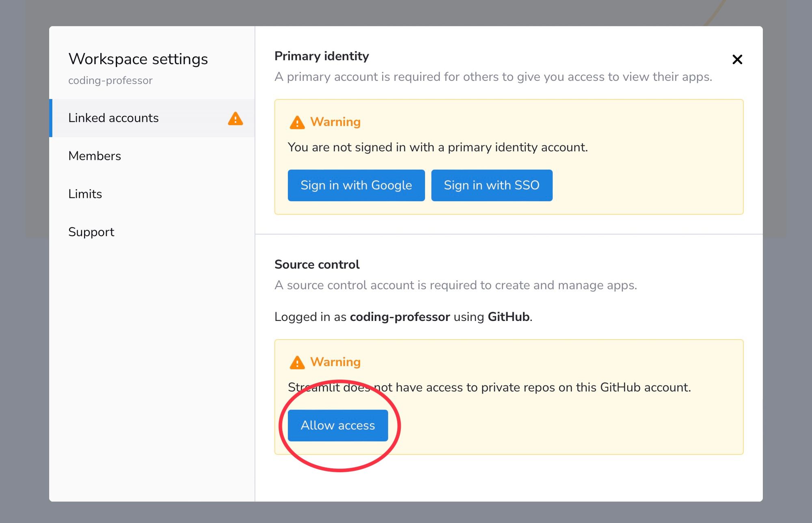Click the Primary identity warning triangle icon

297,123
